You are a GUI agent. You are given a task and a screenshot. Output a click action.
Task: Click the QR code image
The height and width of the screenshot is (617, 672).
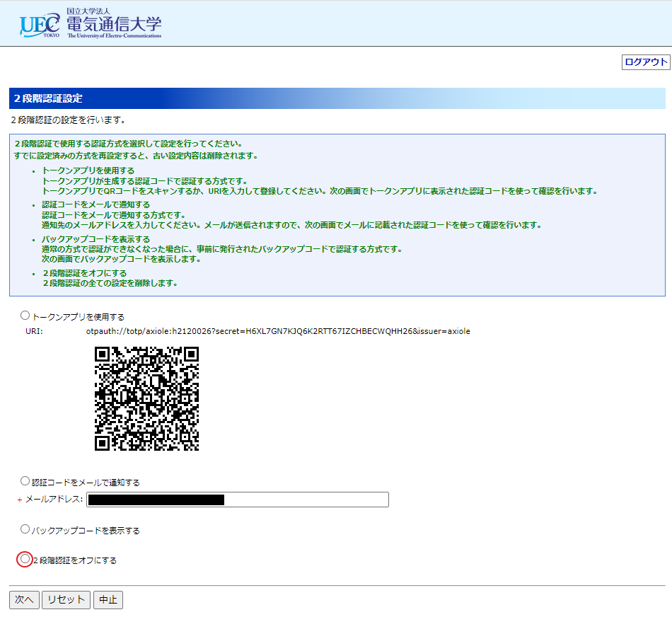click(x=147, y=398)
